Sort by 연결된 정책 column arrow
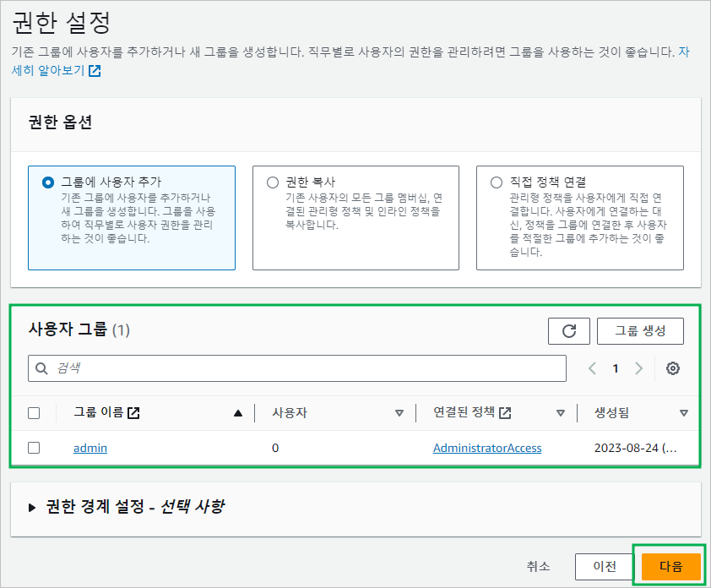 (x=561, y=413)
